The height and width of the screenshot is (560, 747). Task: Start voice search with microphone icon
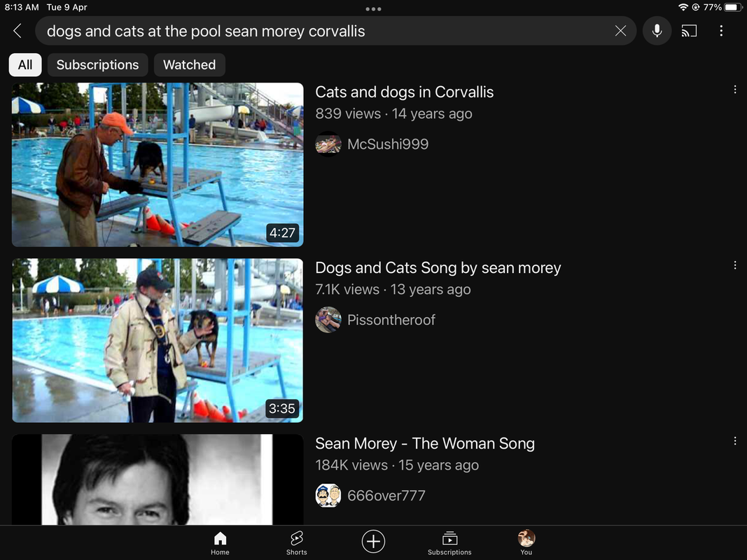coord(657,31)
